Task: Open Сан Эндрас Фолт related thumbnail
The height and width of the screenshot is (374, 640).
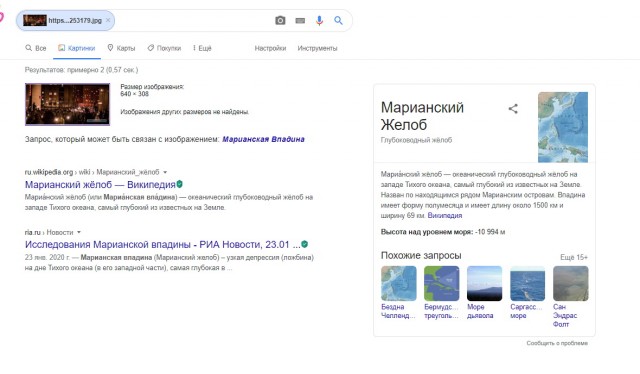Action: click(571, 283)
